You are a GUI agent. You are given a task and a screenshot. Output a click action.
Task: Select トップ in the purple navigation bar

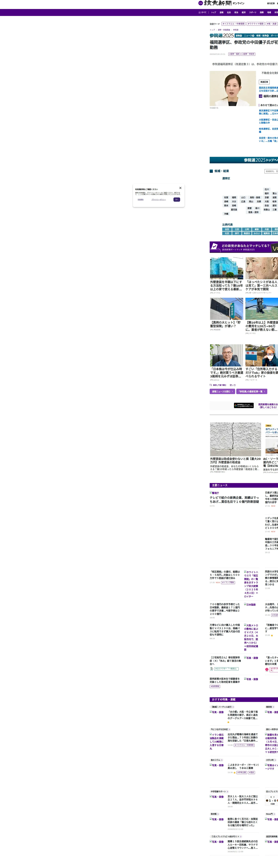point(214,12)
